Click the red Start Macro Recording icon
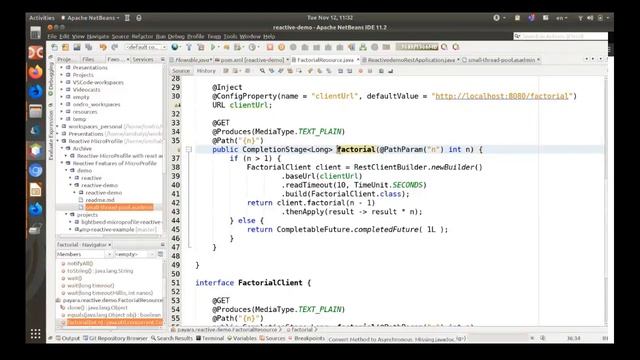Screen dimensions: 640x360 pos(360,71)
